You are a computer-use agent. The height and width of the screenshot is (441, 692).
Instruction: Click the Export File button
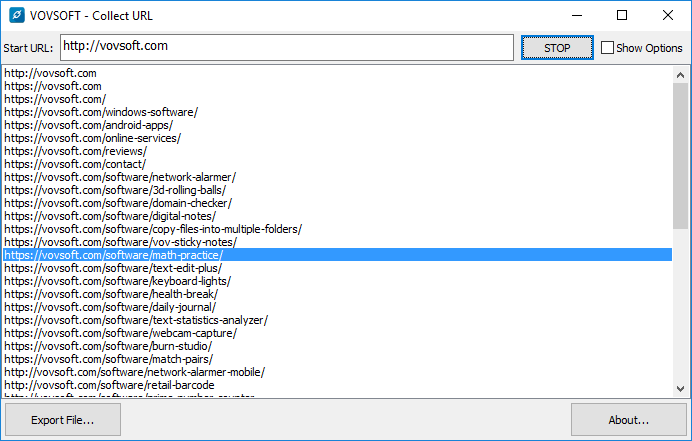coord(63,420)
